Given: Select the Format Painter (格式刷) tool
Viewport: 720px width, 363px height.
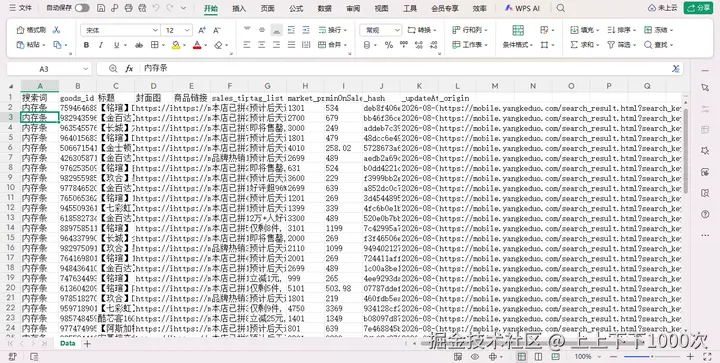Looking at the screenshot, I should tap(31, 30).
